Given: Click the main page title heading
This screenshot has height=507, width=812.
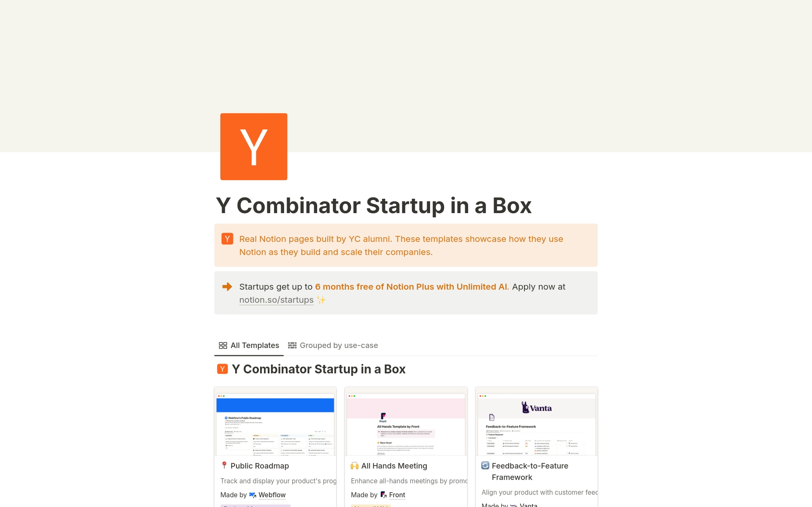Looking at the screenshot, I should pyautogui.click(x=373, y=206).
